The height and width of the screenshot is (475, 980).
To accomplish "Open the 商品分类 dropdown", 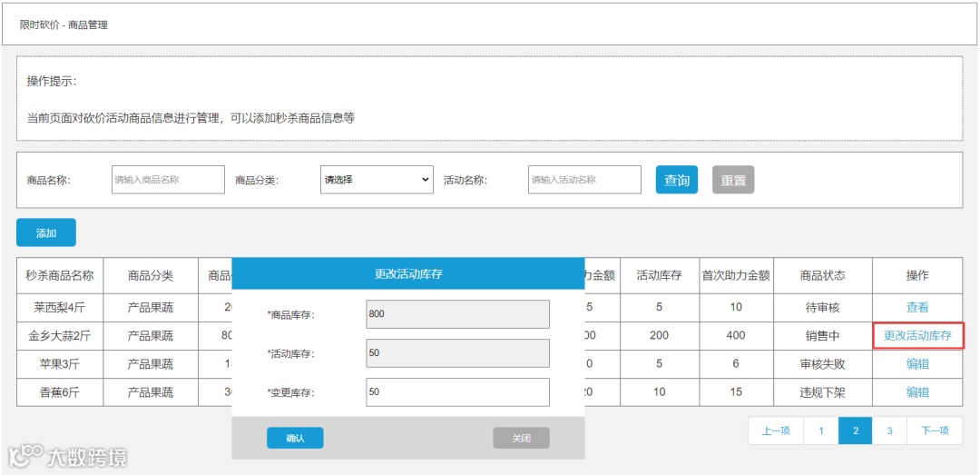I will tap(377, 180).
